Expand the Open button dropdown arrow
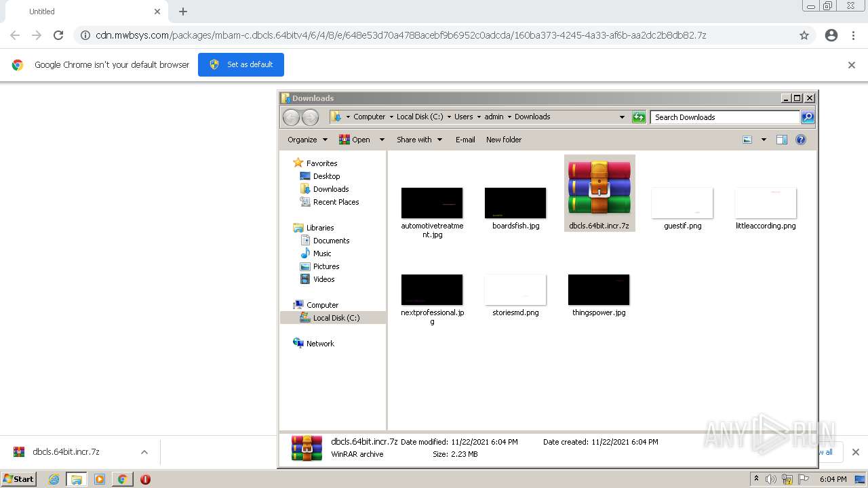This screenshot has height=488, width=868. [x=382, y=140]
